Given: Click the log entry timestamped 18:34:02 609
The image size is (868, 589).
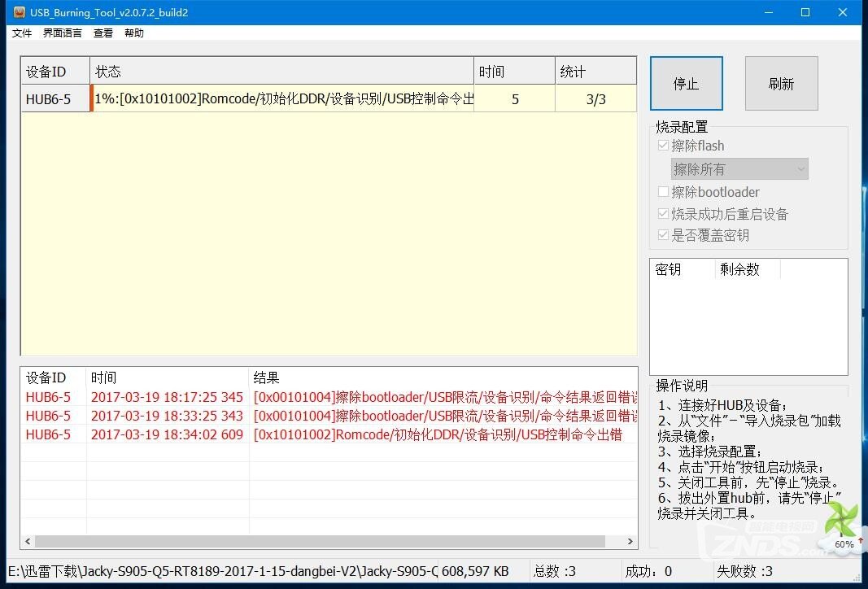Looking at the screenshot, I should point(329,434).
